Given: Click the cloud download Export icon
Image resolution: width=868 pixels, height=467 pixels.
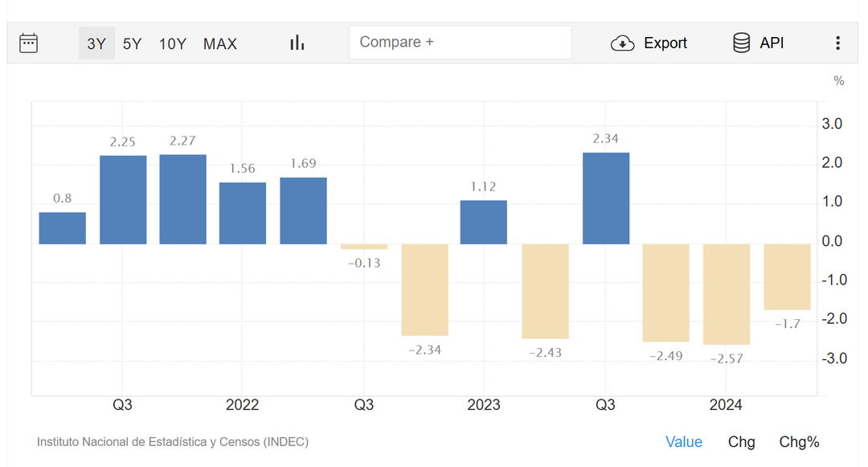Looking at the screenshot, I should pyautogui.click(x=622, y=43).
